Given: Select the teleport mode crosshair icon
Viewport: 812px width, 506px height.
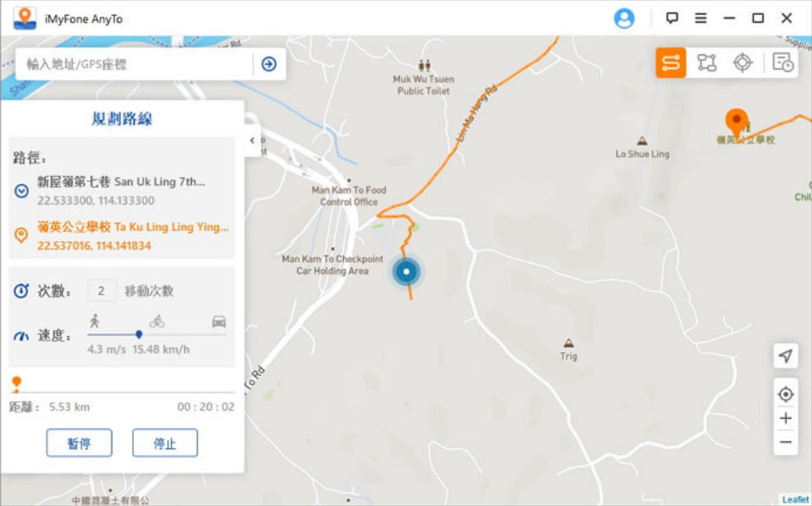Looking at the screenshot, I should (742, 63).
